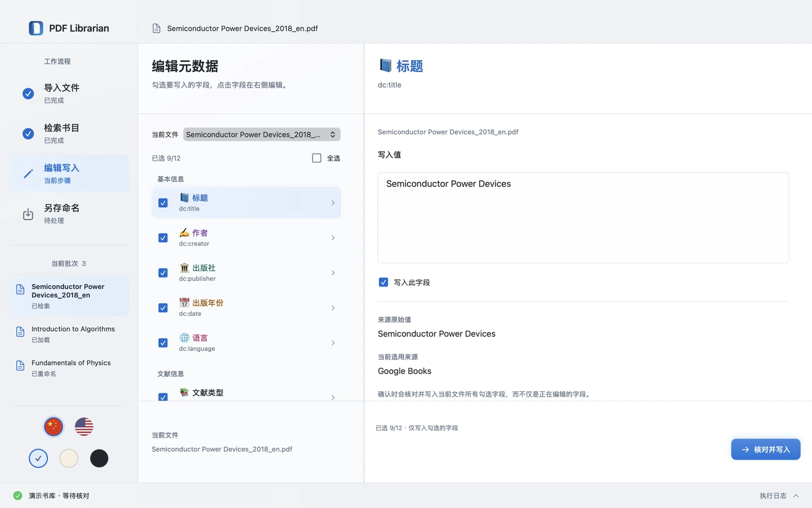This screenshot has width=812, height=508.
Task: Uncheck the 出版社 field checkbox
Action: point(163,273)
